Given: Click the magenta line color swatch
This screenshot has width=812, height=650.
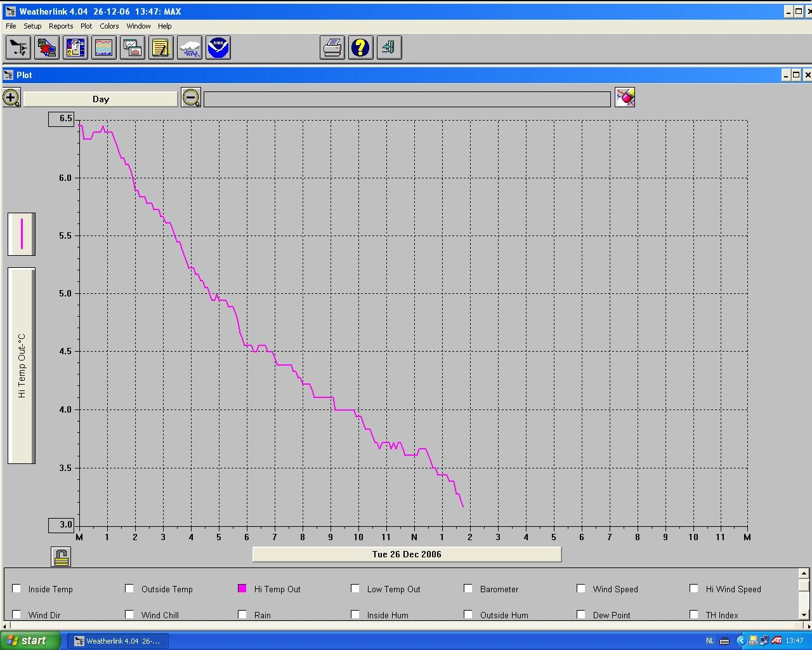Looking at the screenshot, I should coord(22,234).
